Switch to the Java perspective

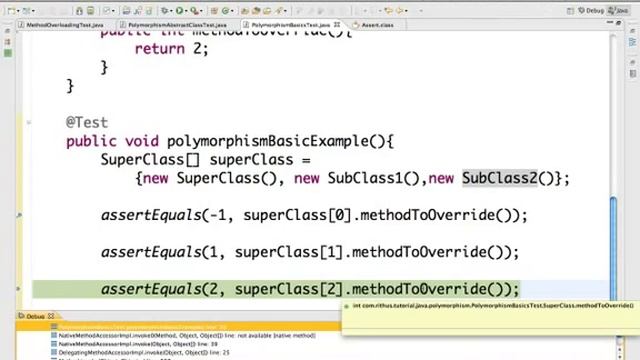(618, 11)
